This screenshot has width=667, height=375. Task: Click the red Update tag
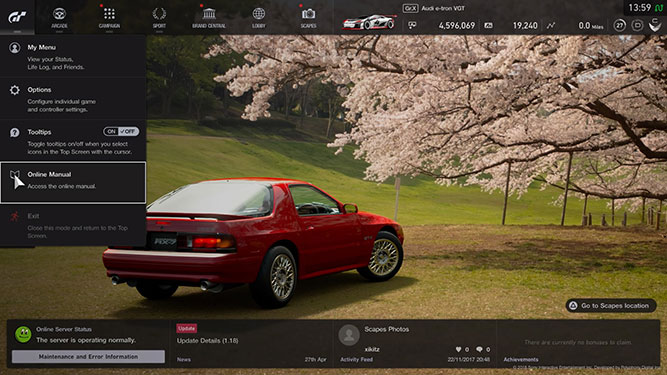click(x=186, y=328)
